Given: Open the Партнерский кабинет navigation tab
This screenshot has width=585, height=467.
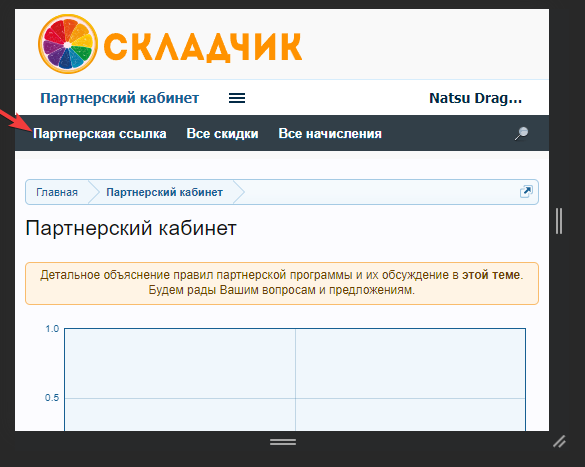Looking at the screenshot, I should tap(119, 98).
